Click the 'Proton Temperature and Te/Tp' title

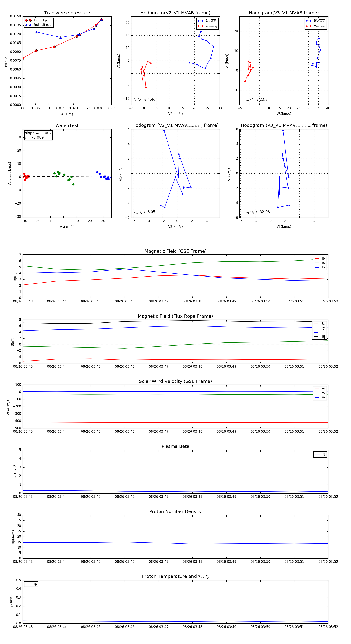point(175,576)
